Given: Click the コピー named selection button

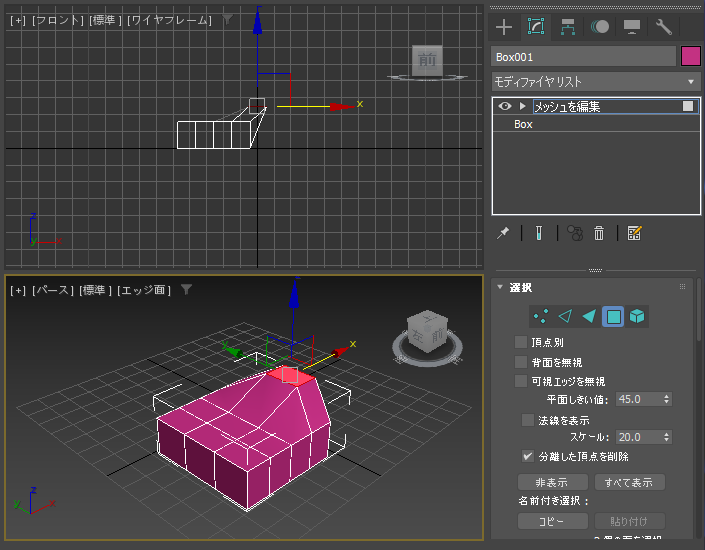Looking at the screenshot, I should coord(553,521).
